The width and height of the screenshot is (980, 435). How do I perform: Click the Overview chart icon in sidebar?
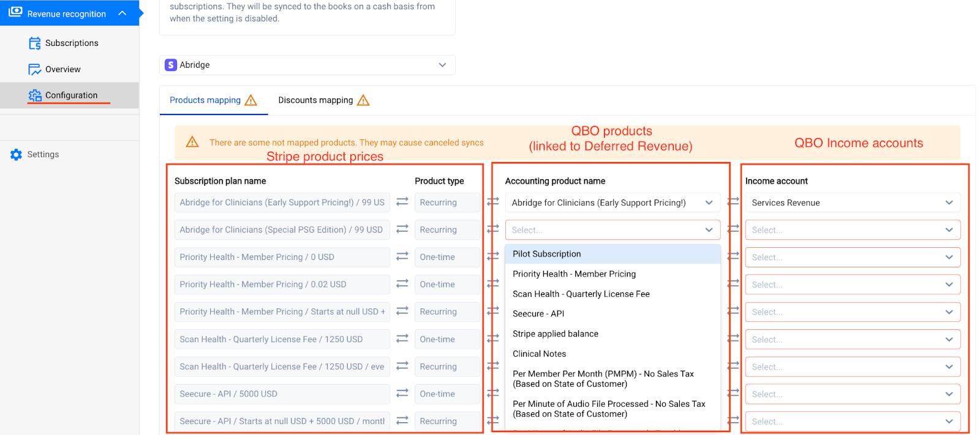[x=34, y=70]
